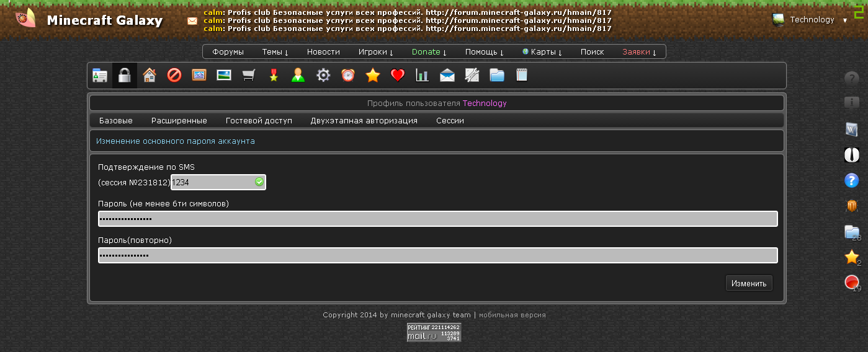Expand the Donate menu
Viewport: 868px width, 352px height.
(429, 52)
